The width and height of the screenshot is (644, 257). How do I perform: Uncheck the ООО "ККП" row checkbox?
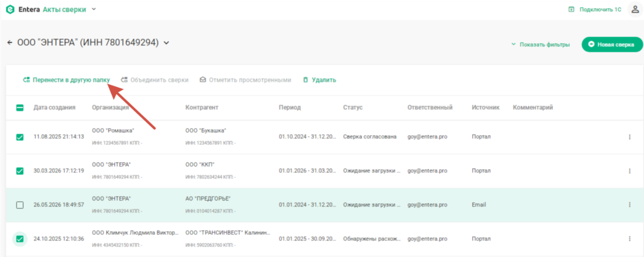[x=20, y=171]
